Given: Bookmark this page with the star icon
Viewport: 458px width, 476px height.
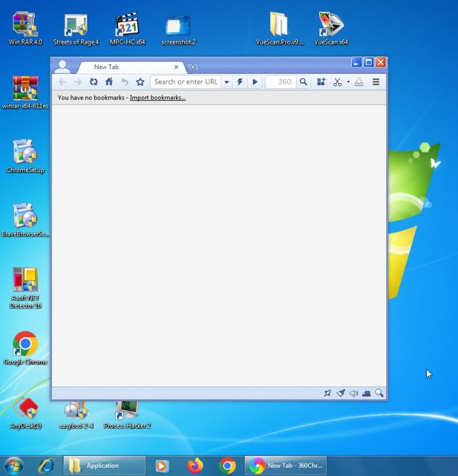Looking at the screenshot, I should [140, 82].
